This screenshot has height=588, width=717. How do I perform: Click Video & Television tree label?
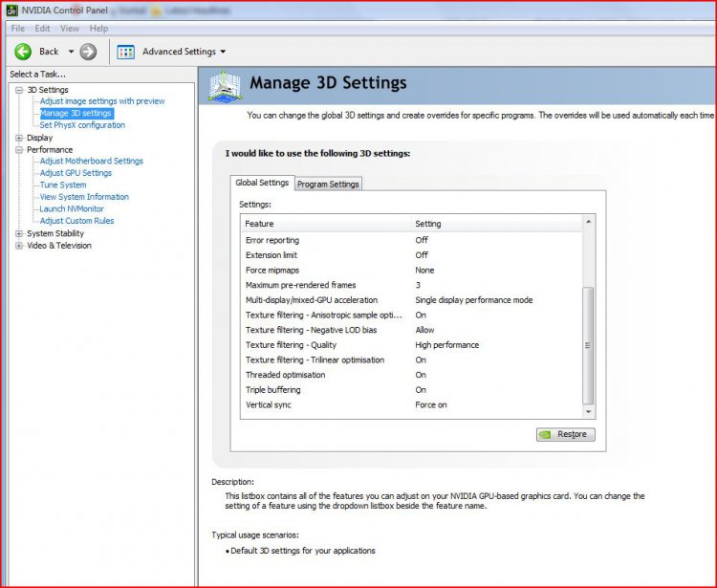pos(59,246)
